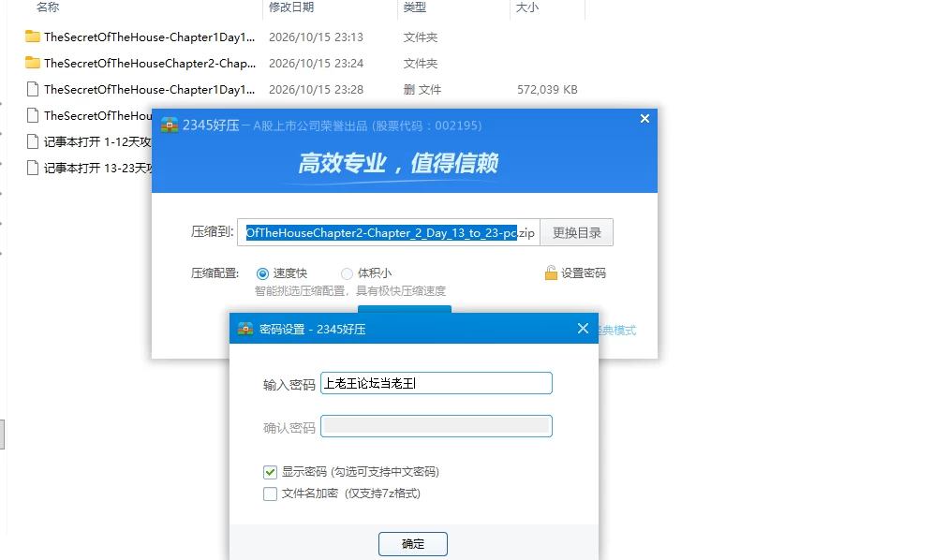Select the 速度快 compression option
The image size is (933, 560).
tap(262, 273)
